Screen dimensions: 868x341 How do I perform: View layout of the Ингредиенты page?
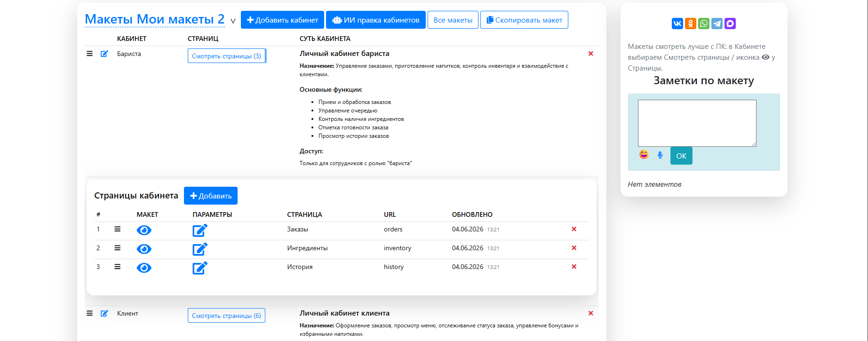click(144, 249)
